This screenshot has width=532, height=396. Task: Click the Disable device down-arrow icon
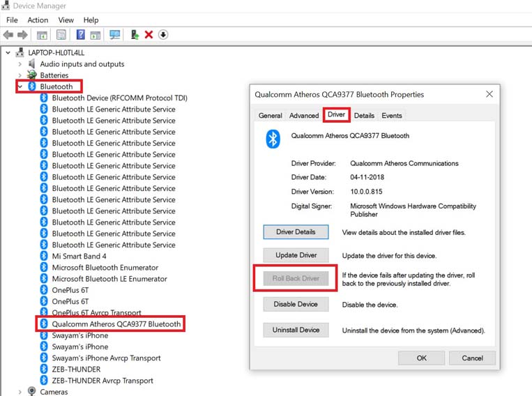tap(163, 35)
